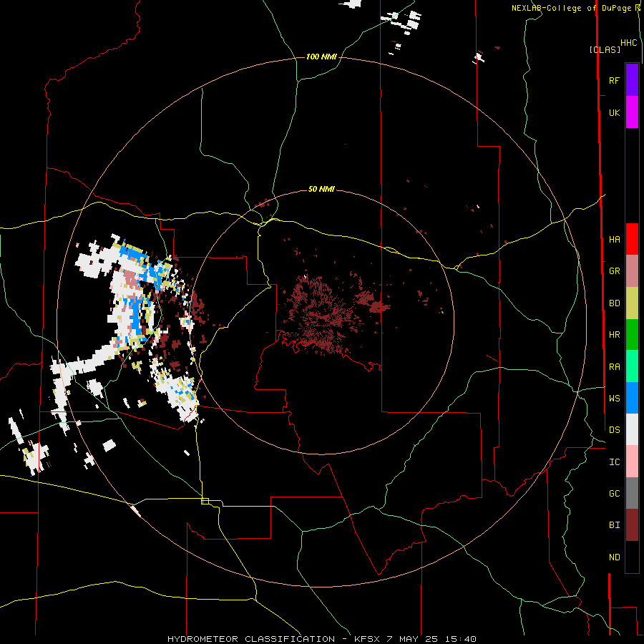The image size is (644, 644).
Task: Select the gray GC legend swatch
Action: click(632, 493)
